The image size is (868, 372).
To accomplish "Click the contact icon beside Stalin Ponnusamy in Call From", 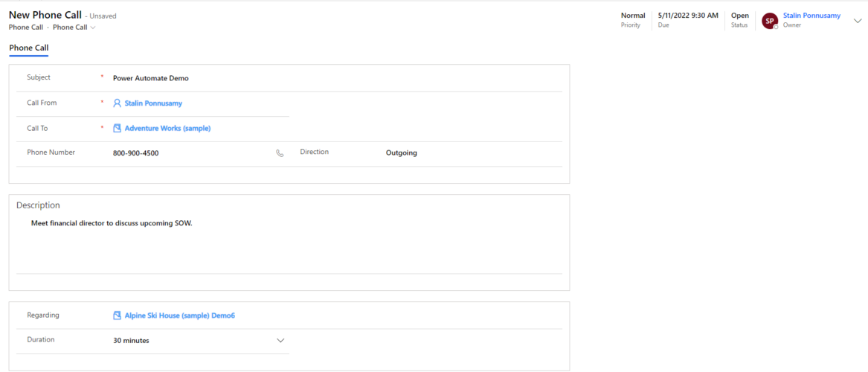I will pyautogui.click(x=117, y=103).
